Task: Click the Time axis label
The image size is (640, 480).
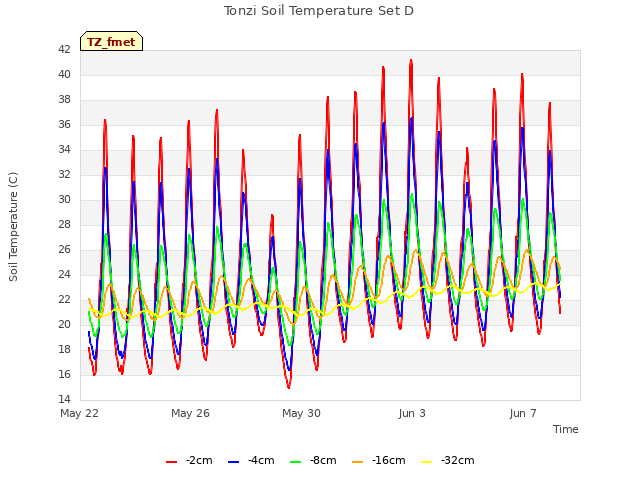Action: (566, 429)
